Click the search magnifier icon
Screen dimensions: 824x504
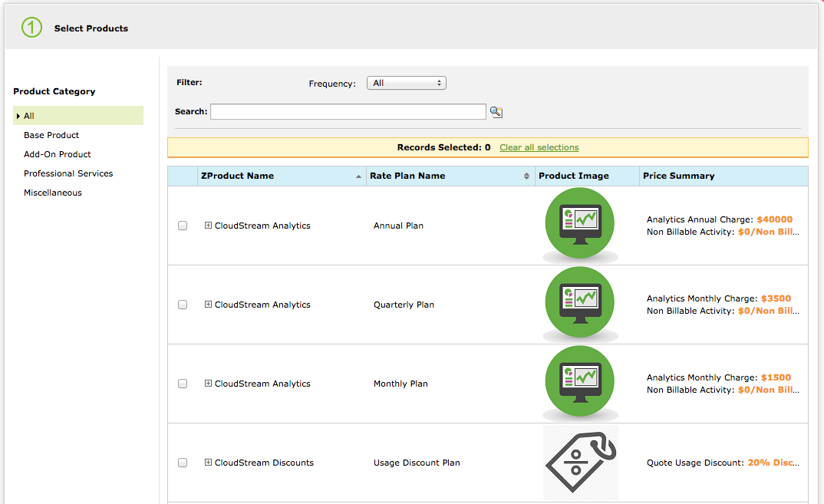[496, 112]
